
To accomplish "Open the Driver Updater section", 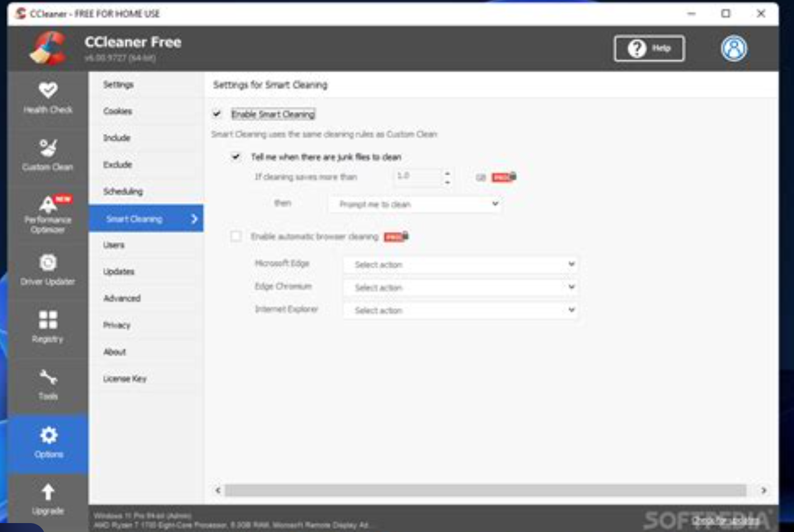I will [x=48, y=270].
